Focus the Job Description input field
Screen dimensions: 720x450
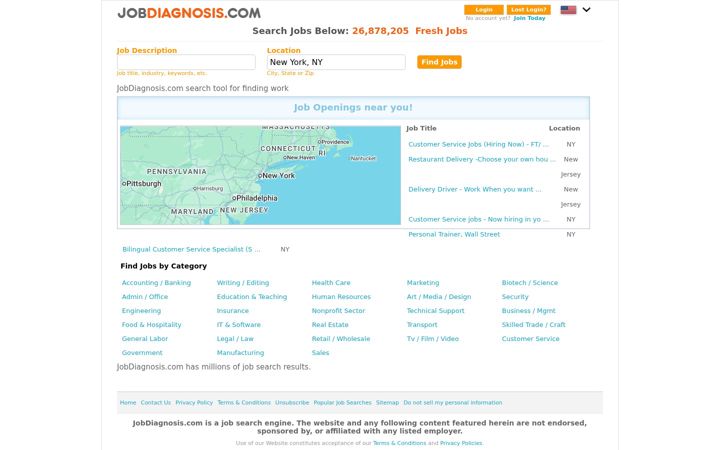[x=186, y=62]
